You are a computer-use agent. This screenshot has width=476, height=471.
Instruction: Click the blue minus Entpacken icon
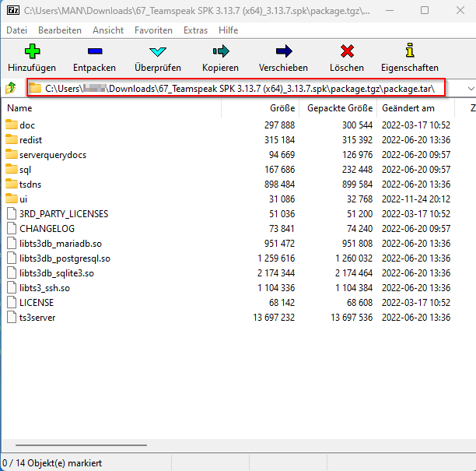pyautogui.click(x=94, y=51)
